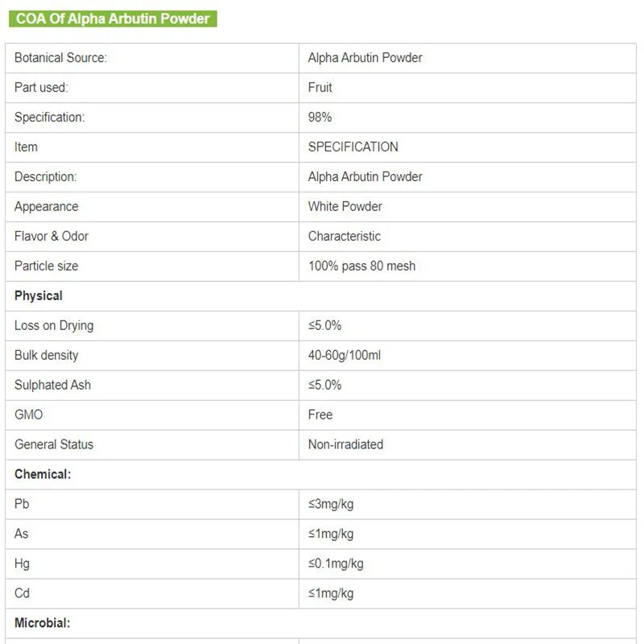Click the 40-60g/100ml bulk density value

tap(344, 356)
